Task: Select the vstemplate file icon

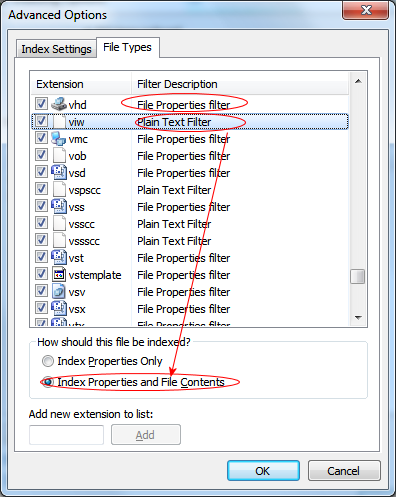Action: point(59,274)
